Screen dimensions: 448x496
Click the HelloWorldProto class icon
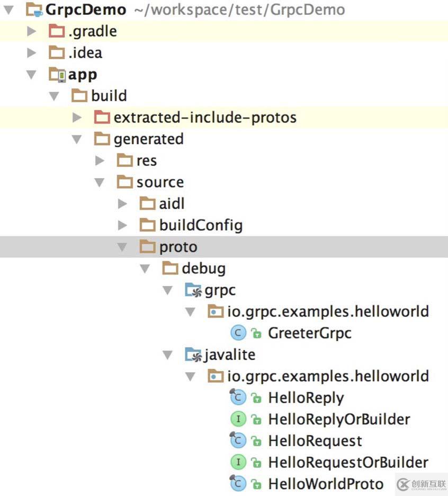point(238,484)
